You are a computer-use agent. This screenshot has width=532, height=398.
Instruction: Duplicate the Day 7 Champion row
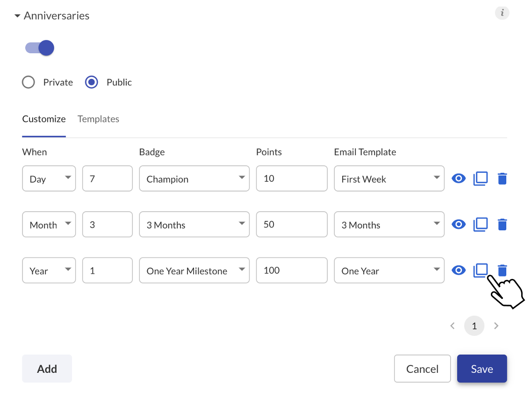(x=481, y=178)
